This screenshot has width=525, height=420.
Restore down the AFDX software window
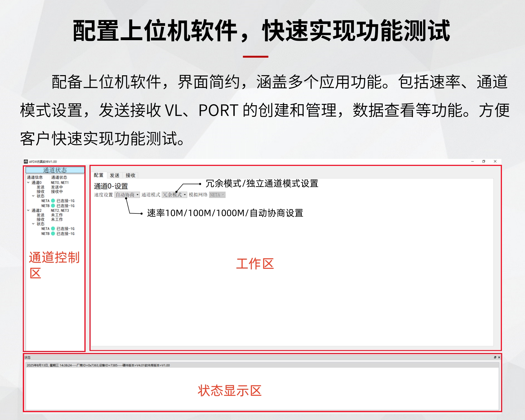(484, 161)
